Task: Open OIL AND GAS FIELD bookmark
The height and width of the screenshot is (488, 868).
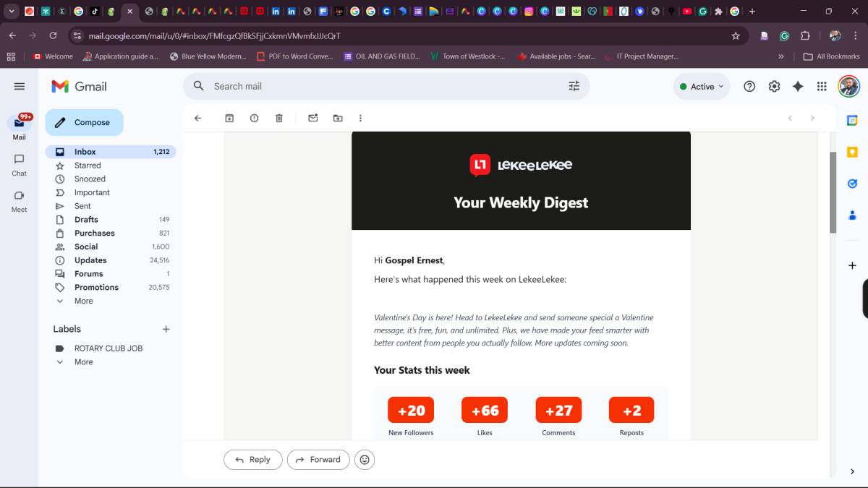Action: (x=382, y=56)
